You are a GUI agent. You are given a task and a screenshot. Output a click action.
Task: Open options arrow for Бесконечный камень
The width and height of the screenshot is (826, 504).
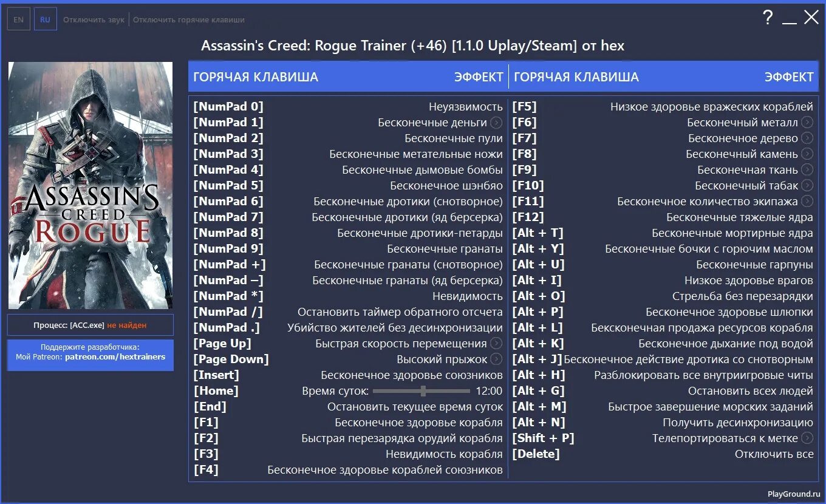point(807,154)
